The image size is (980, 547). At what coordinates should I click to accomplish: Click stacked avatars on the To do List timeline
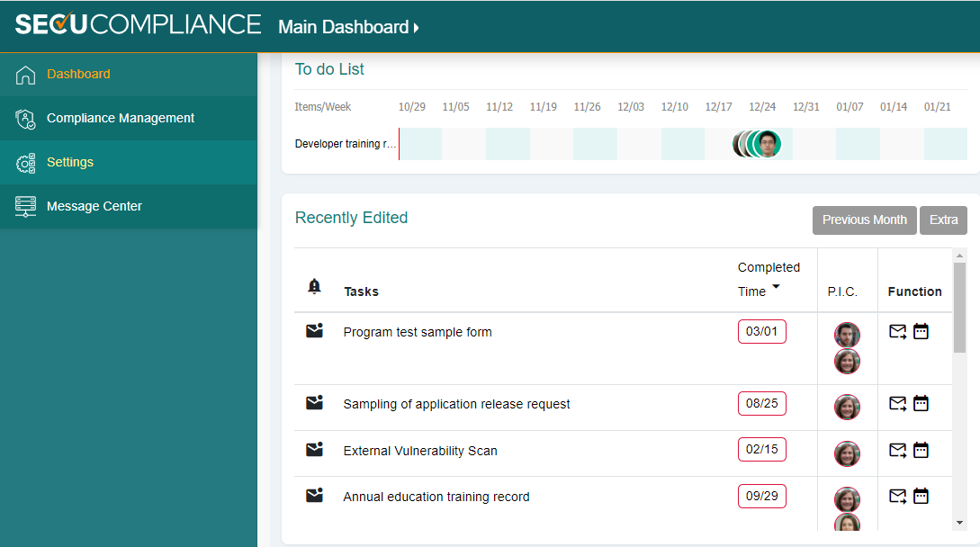click(757, 145)
